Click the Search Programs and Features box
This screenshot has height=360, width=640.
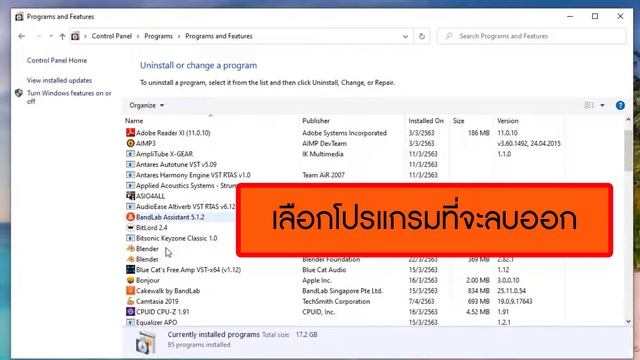coord(531,36)
